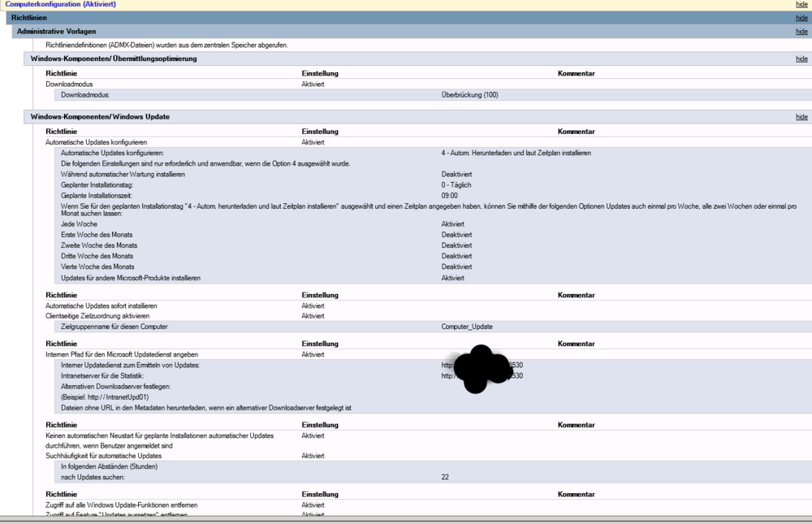Screen dimensions: 812x524
Task: Click hide link next to Windows Update heading
Action: coord(801,117)
